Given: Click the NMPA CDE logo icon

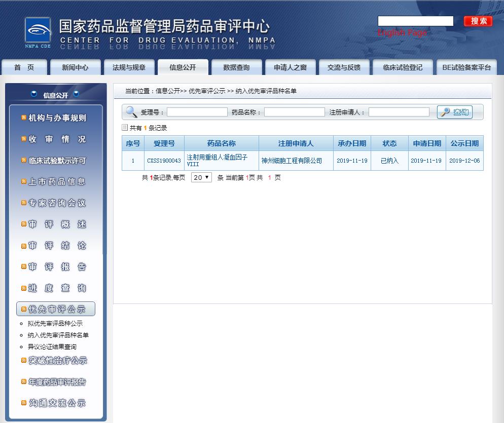Looking at the screenshot, I should 38,32.
